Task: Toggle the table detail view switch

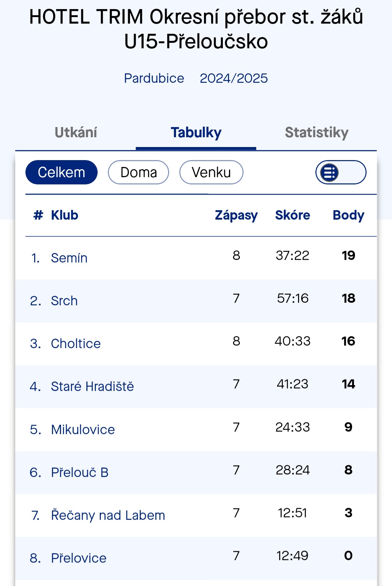Action: point(341,172)
